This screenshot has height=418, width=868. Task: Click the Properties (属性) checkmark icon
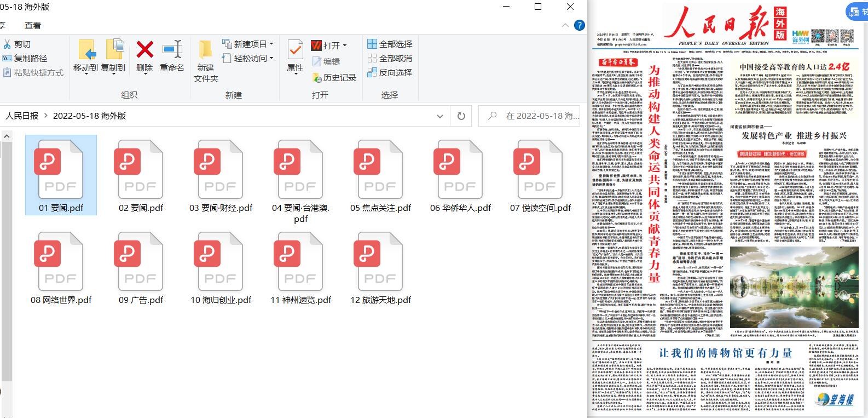click(295, 50)
